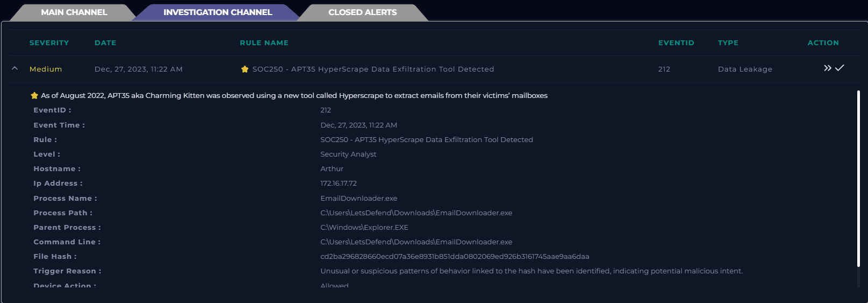Open the Closed Alerts tab
This screenshot has width=868, height=303.
pos(362,12)
